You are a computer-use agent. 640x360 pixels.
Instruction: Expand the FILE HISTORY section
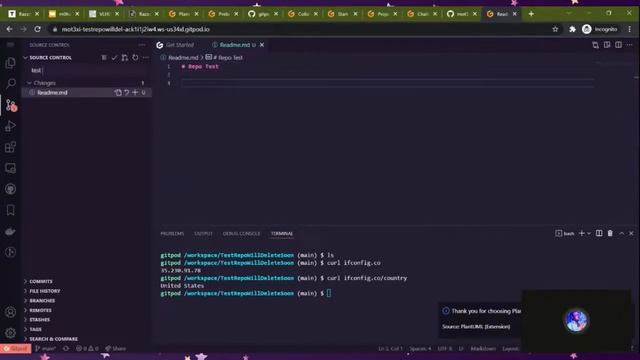tap(44, 291)
